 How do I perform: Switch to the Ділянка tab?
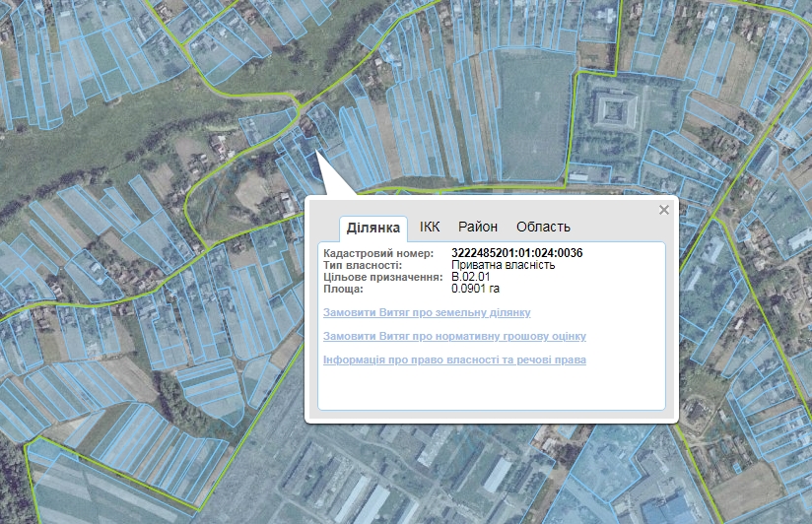(x=372, y=228)
